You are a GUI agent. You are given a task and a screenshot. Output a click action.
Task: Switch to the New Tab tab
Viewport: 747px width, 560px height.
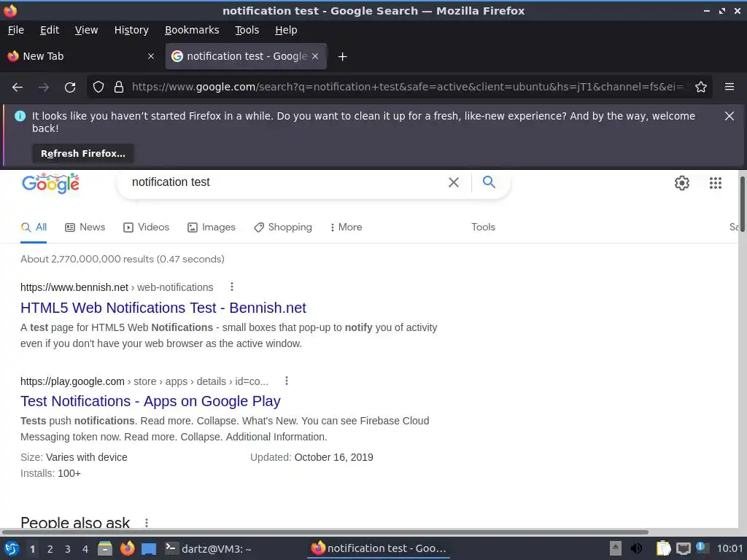click(81, 56)
